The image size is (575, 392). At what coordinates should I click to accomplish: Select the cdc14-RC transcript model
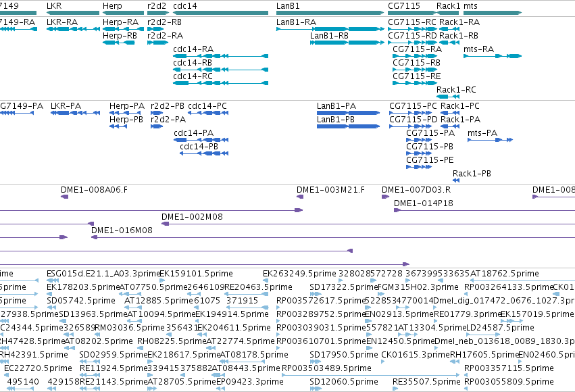coord(220,83)
